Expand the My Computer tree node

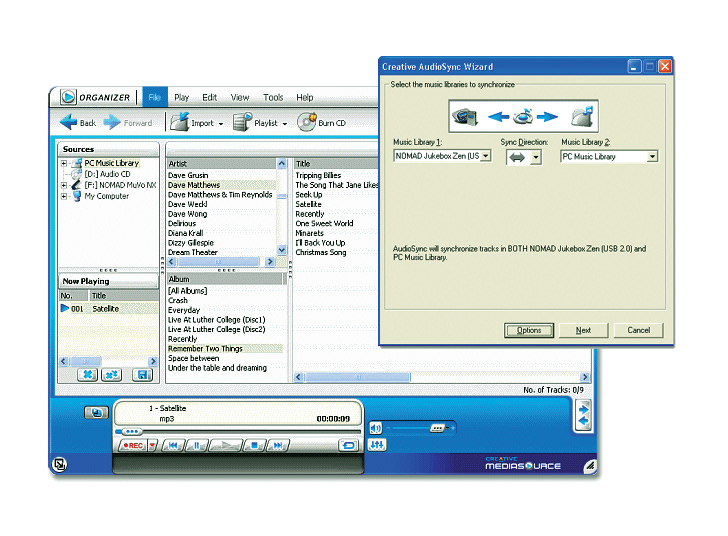[64, 196]
